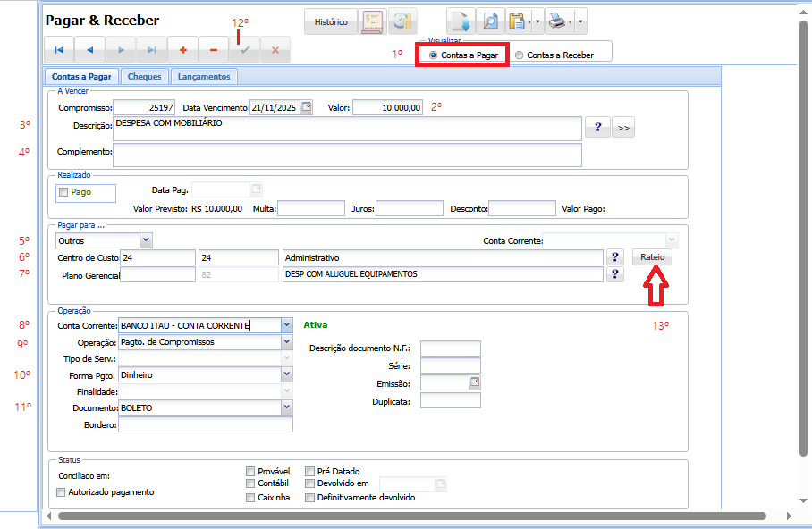Screen dimensions: 812x529
Task: Tick the Pré Datado checkbox
Action: (x=309, y=471)
